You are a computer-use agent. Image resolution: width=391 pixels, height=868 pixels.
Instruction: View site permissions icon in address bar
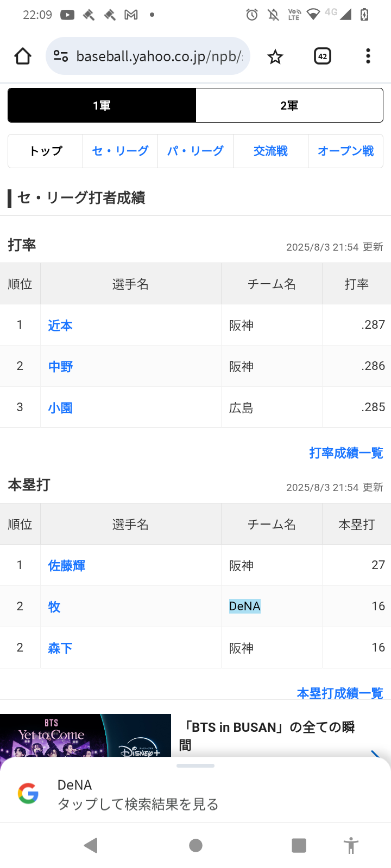coord(60,56)
